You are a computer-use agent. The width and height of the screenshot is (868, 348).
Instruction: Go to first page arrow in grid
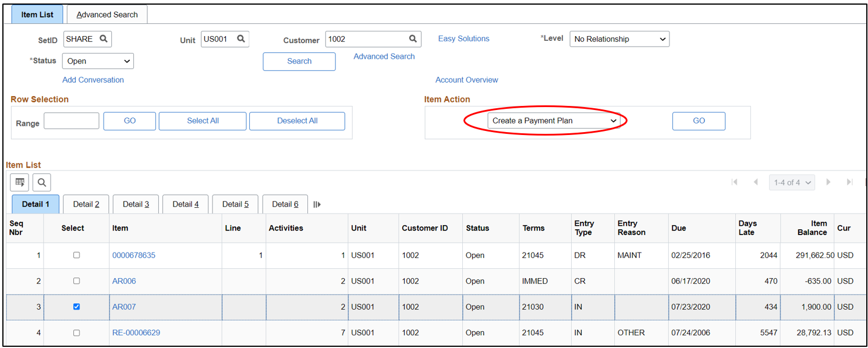click(x=735, y=182)
